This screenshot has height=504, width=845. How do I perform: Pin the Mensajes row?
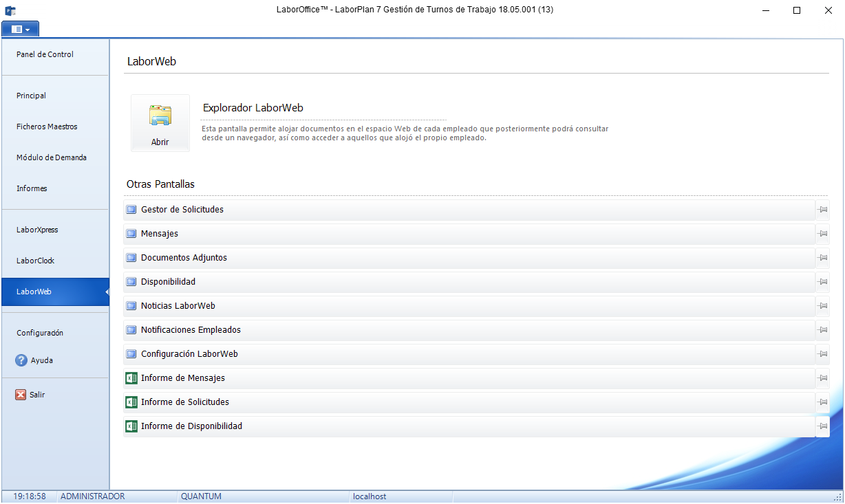[x=822, y=234]
